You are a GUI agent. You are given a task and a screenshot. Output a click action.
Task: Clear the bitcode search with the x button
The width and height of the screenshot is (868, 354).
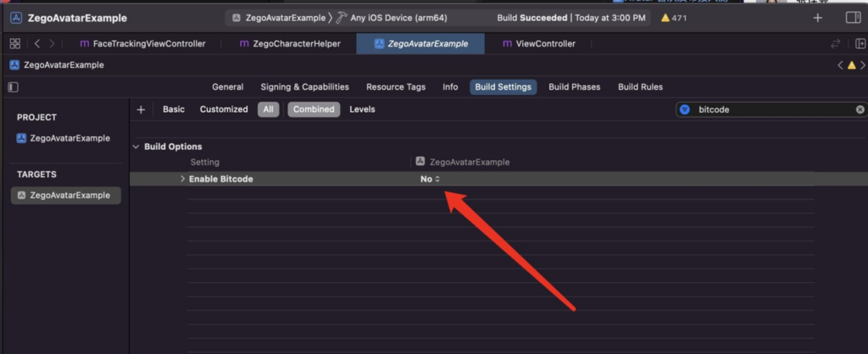click(x=860, y=109)
